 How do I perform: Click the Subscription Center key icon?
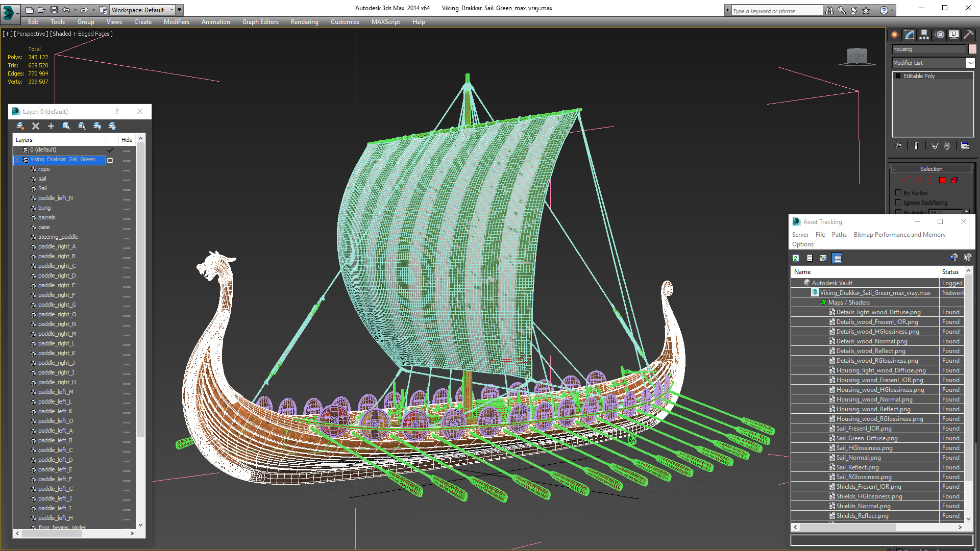(842, 10)
